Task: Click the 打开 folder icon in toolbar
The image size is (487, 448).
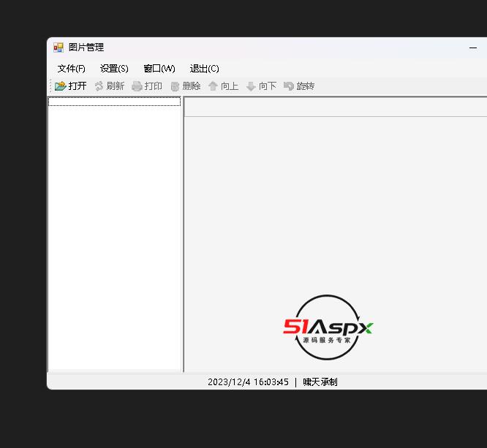Action: (61, 86)
